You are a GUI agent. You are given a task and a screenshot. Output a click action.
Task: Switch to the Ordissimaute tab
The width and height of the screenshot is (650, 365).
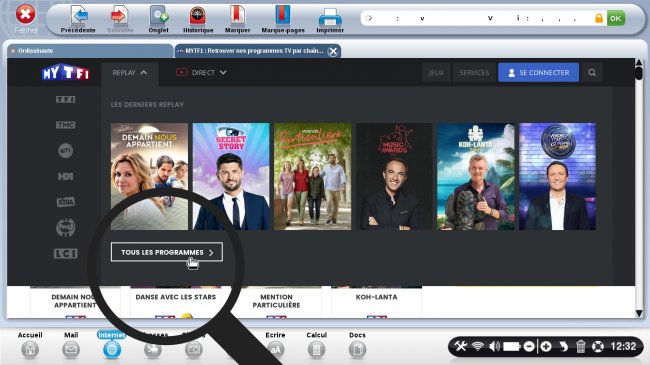(90, 51)
